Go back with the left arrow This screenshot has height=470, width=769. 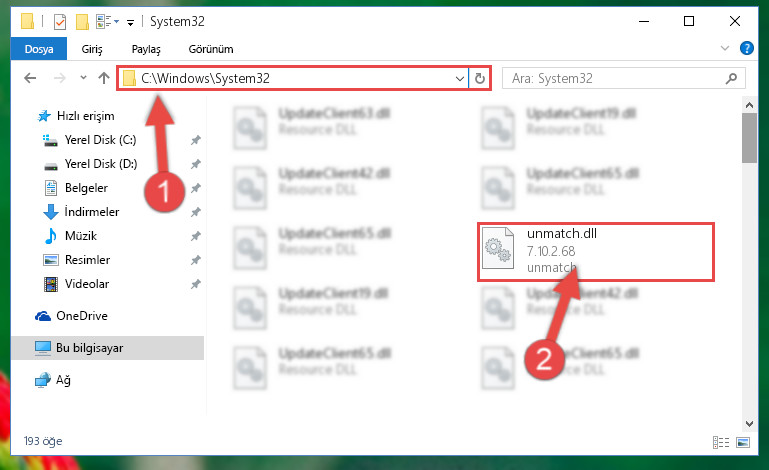pos(30,78)
